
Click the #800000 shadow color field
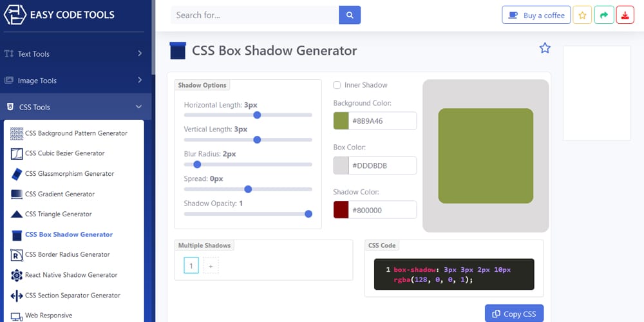tap(383, 210)
